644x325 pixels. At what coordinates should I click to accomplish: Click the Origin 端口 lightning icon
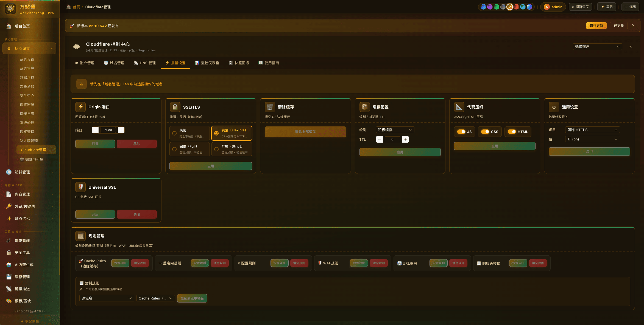click(80, 107)
